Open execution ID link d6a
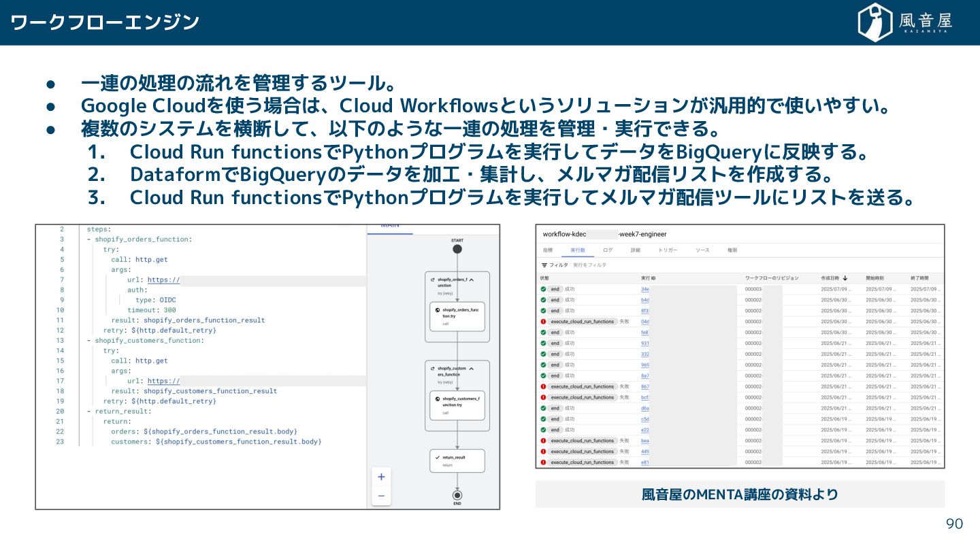Viewport: 980px width, 551px height. click(x=645, y=408)
